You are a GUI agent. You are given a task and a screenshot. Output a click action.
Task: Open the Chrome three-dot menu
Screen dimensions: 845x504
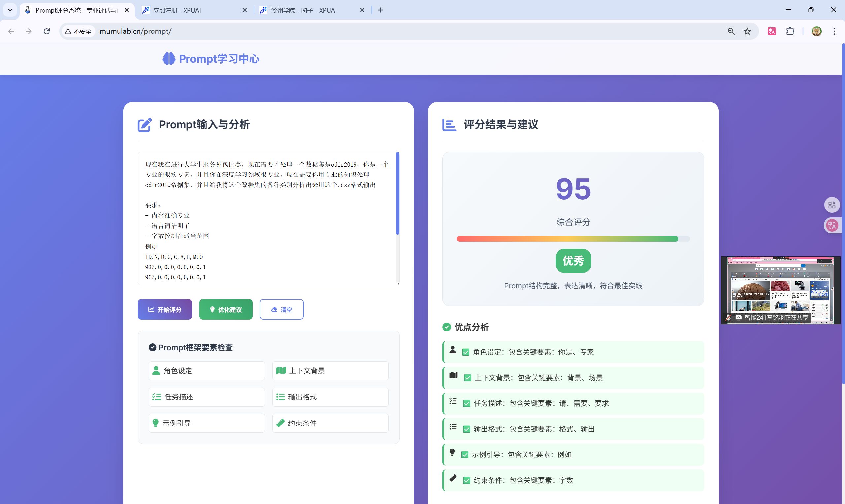pyautogui.click(x=834, y=31)
